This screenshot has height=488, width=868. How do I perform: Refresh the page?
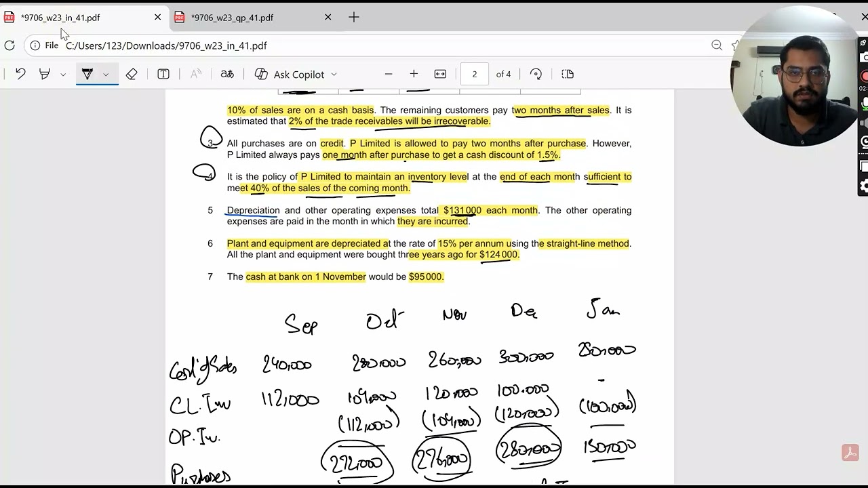tap(9, 45)
